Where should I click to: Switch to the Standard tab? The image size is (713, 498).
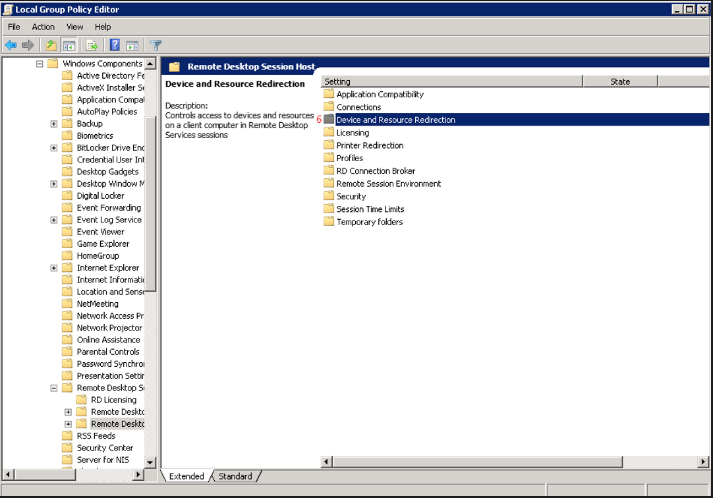[x=235, y=476]
